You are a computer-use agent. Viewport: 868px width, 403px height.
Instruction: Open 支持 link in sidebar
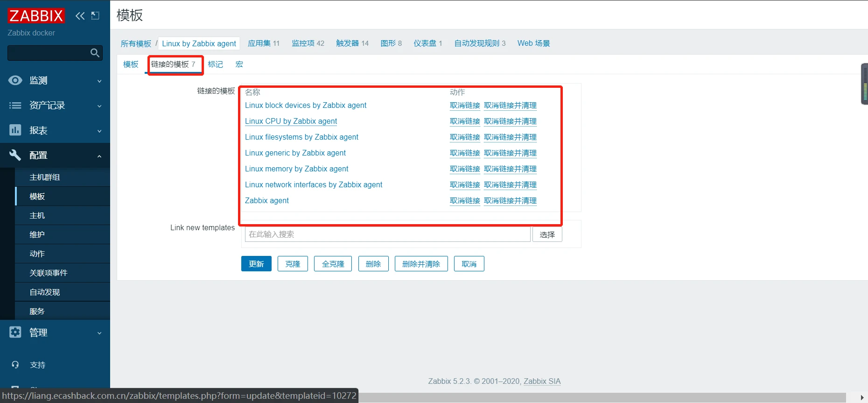click(x=37, y=365)
